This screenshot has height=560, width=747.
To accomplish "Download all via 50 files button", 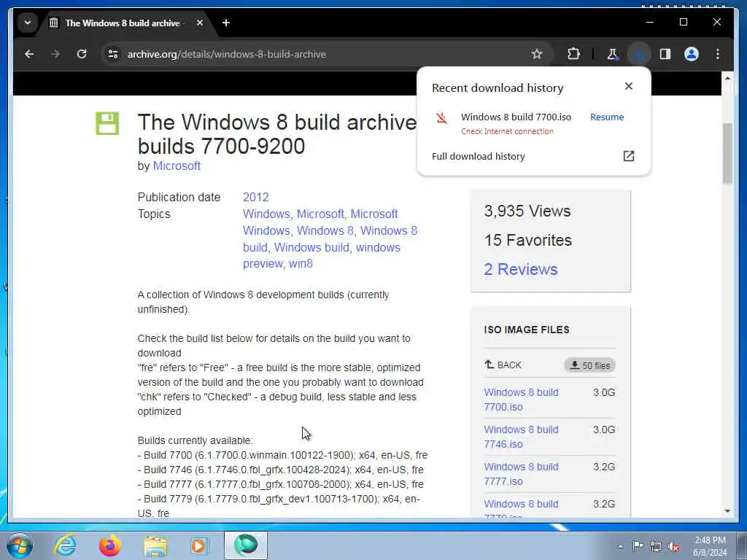I will click(589, 366).
